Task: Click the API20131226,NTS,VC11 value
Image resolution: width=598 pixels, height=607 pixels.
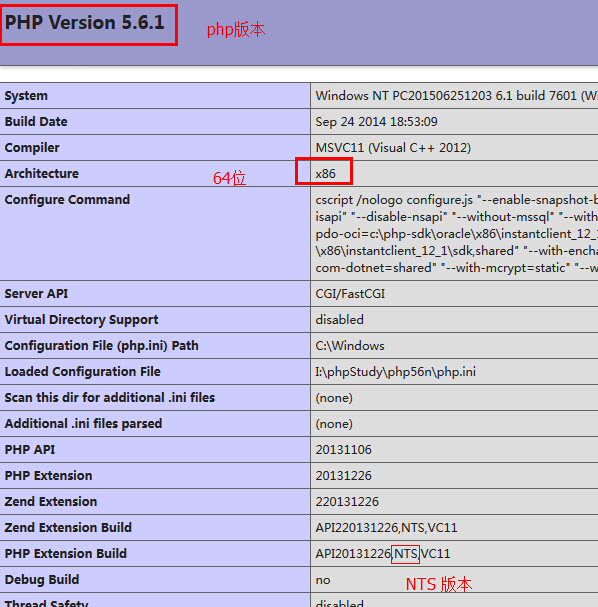Action: 383,554
